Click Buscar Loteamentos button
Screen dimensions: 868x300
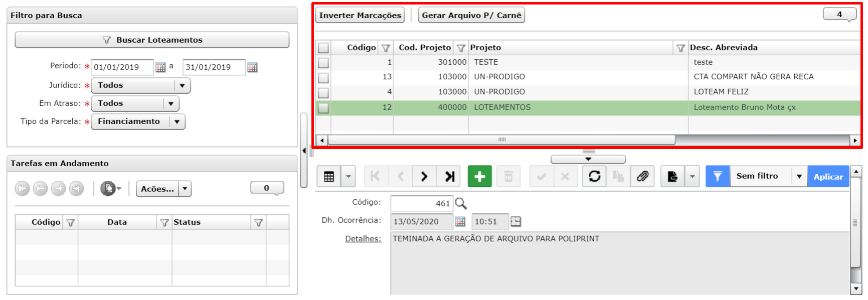[152, 40]
